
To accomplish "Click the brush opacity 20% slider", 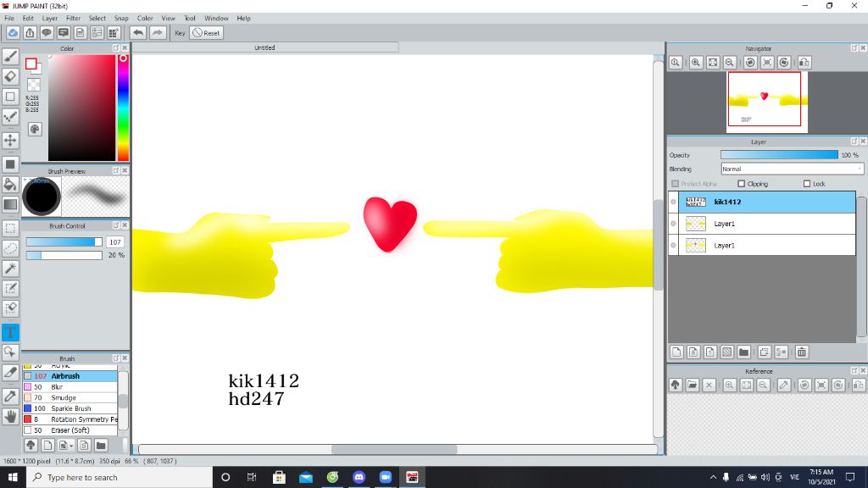I will click(64, 255).
